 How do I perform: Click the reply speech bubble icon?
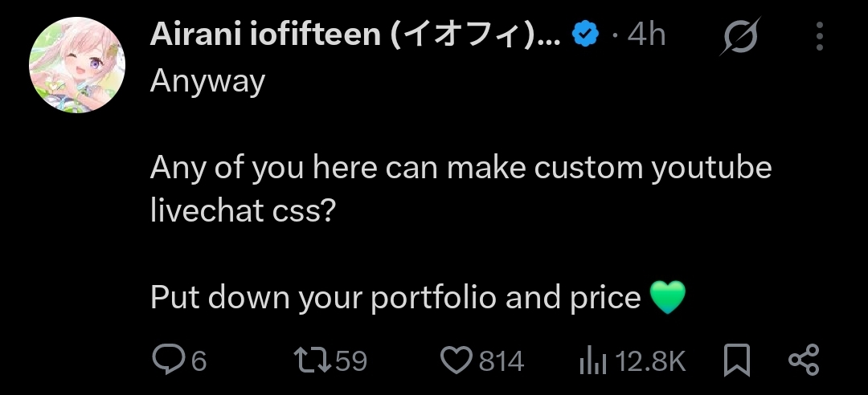[x=167, y=360]
